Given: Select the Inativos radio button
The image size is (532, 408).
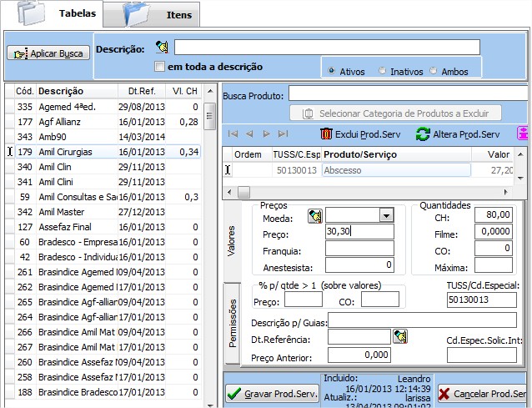Looking at the screenshot, I should (383, 71).
